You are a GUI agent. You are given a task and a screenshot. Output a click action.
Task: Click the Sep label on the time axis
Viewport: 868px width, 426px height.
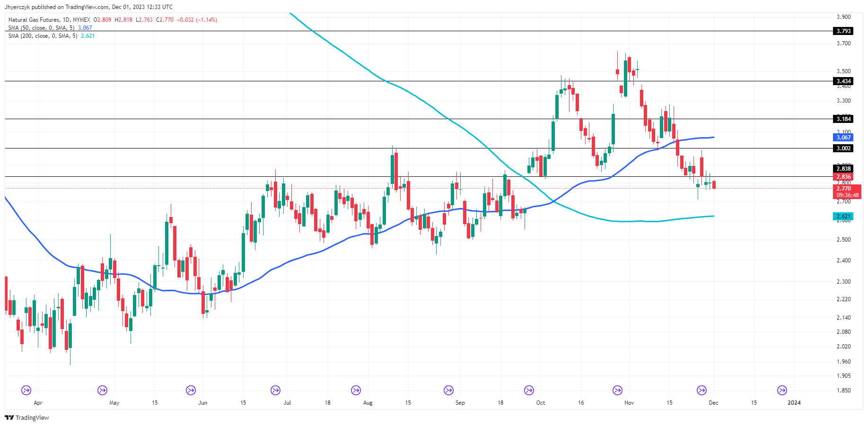pos(460,403)
